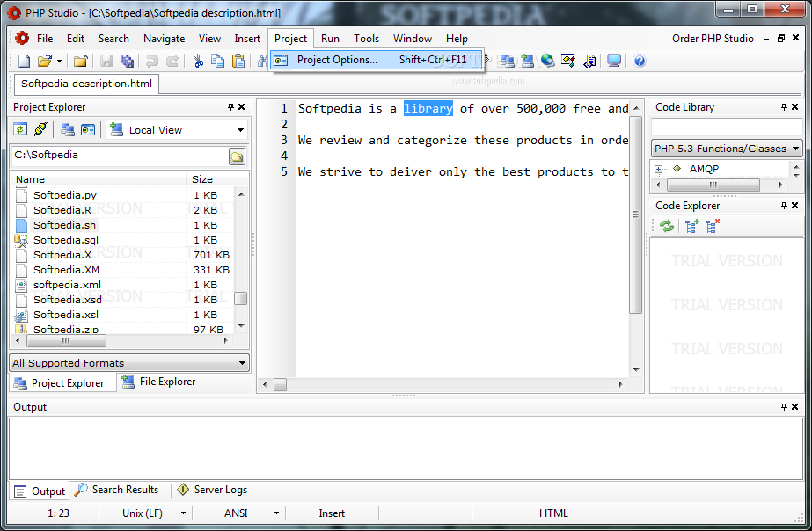Viewport: 812px width, 531px height.
Task: Click the editor vertical scrollbar thumb
Action: click(635, 215)
